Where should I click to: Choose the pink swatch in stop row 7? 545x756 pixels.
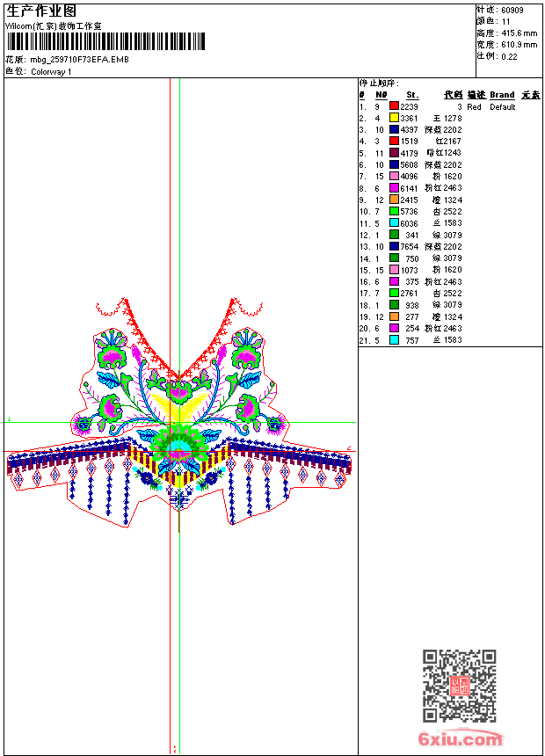(x=394, y=176)
